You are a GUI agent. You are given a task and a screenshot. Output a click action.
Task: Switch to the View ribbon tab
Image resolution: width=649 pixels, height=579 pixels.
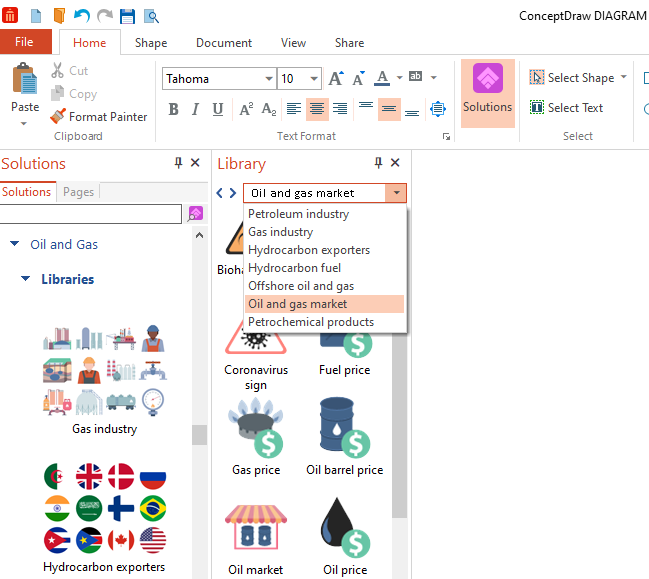coord(293,43)
